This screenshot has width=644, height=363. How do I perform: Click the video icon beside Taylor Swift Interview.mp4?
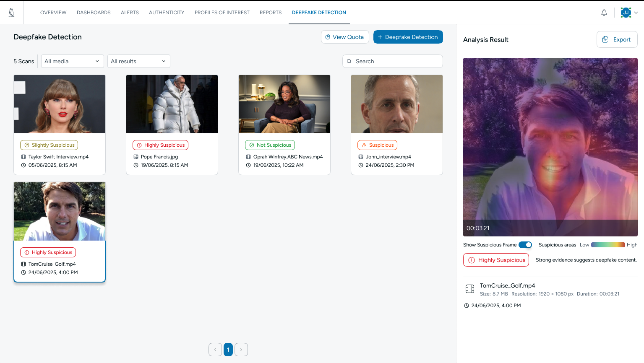click(23, 157)
